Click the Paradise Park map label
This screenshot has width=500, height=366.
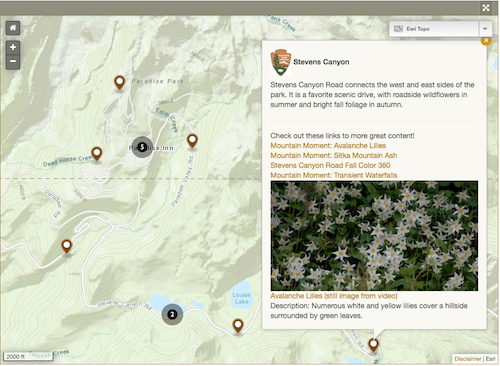click(x=157, y=81)
